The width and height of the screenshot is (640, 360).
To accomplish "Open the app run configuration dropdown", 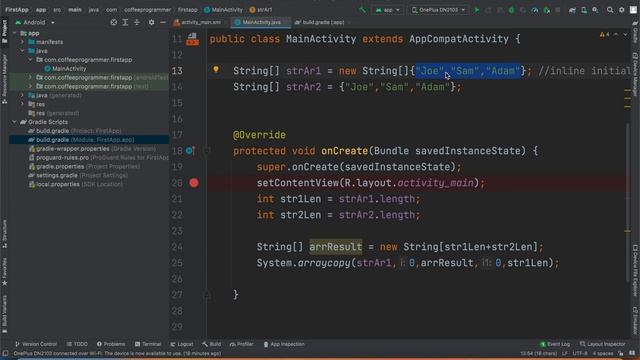I will pyautogui.click(x=387, y=10).
